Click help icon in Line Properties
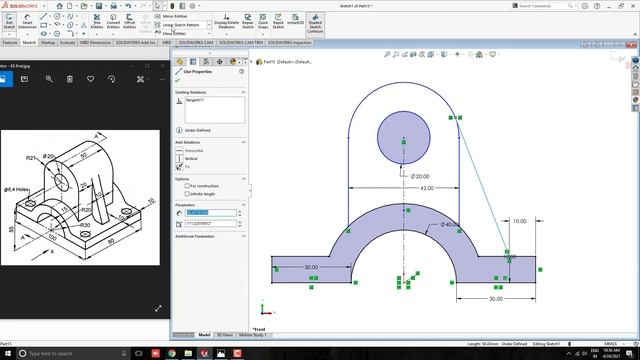 click(x=242, y=71)
